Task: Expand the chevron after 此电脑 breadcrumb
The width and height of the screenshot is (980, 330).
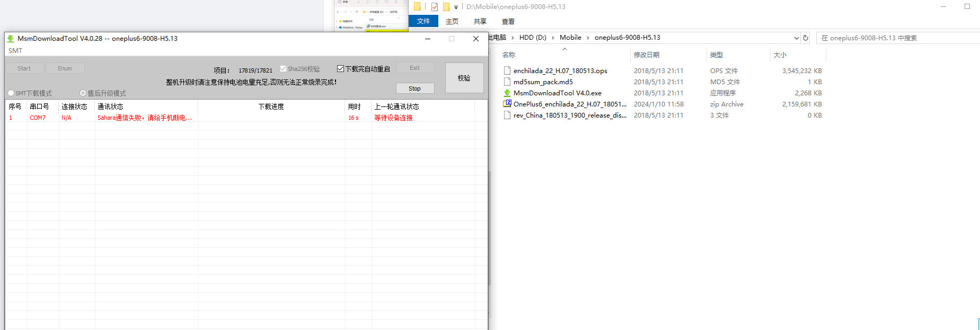Action: pos(513,38)
